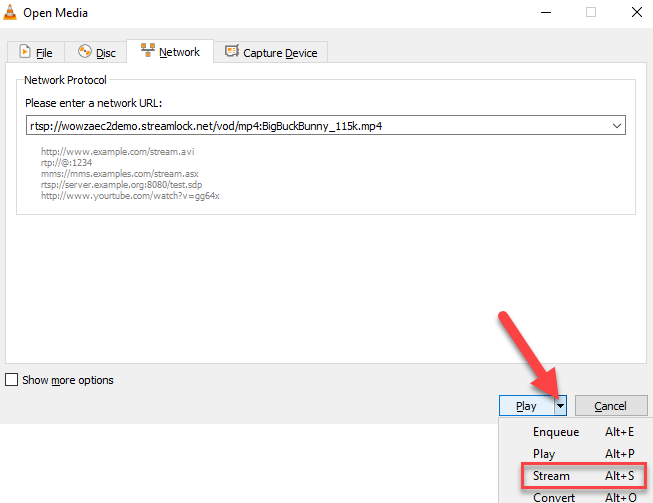Click the Play button

(526, 406)
